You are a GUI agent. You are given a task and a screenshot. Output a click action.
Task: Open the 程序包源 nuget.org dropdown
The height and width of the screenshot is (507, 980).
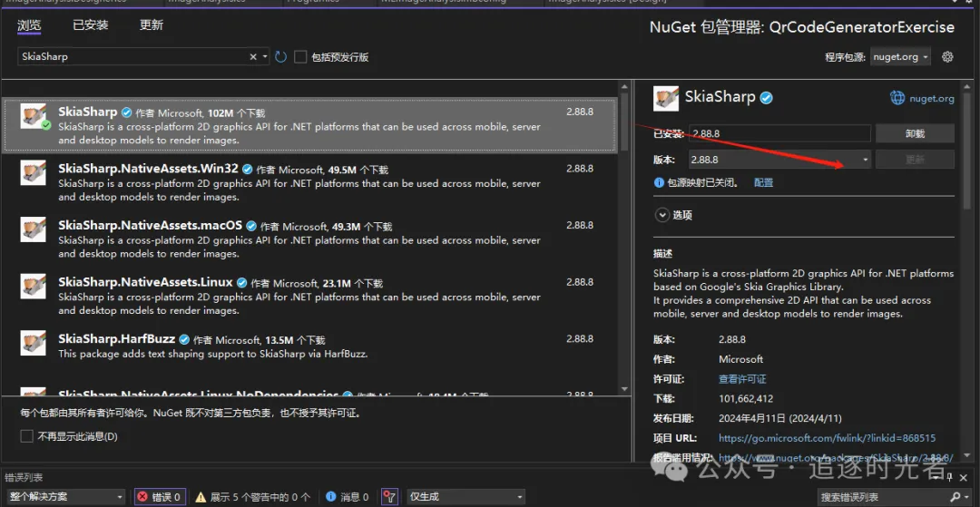pyautogui.click(x=900, y=57)
